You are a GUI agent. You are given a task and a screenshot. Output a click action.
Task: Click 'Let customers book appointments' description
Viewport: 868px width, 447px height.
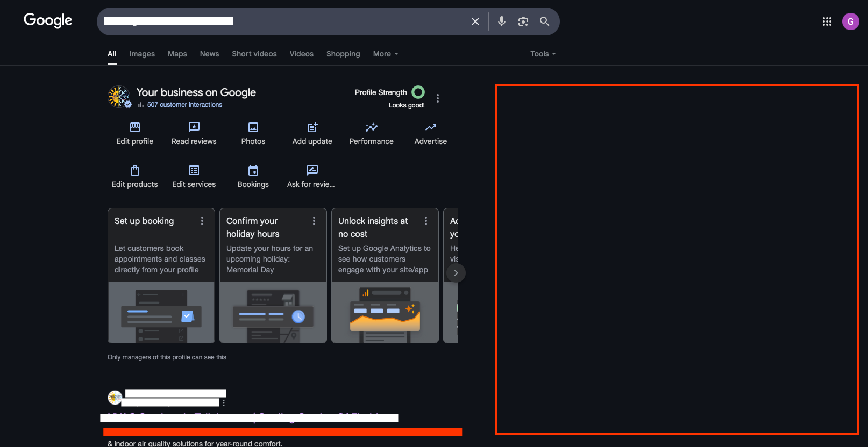160,259
